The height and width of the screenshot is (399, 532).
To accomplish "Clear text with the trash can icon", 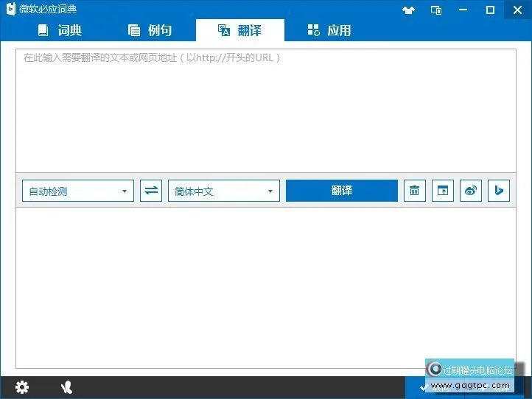I will [x=415, y=191].
